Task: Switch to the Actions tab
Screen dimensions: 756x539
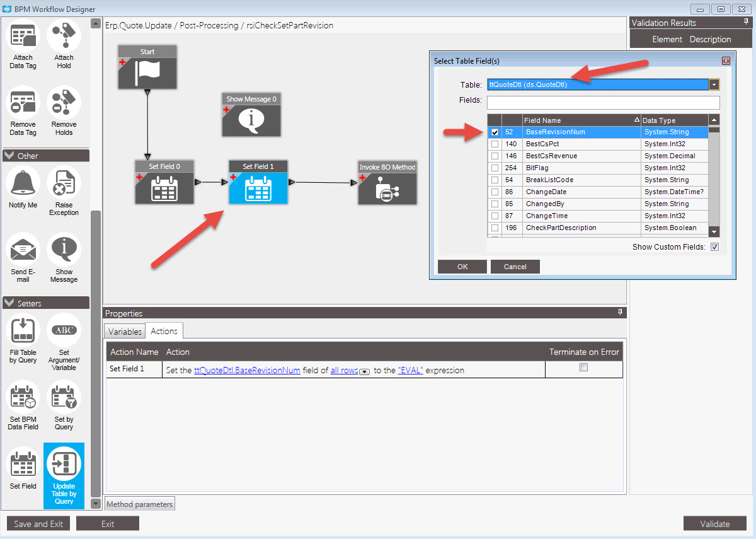Action: point(164,330)
